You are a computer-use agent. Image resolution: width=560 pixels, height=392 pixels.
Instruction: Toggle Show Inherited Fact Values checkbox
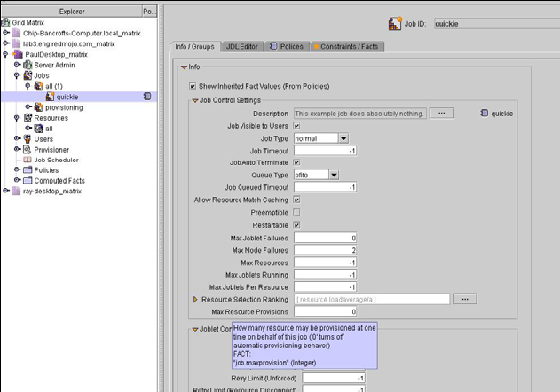[193, 86]
